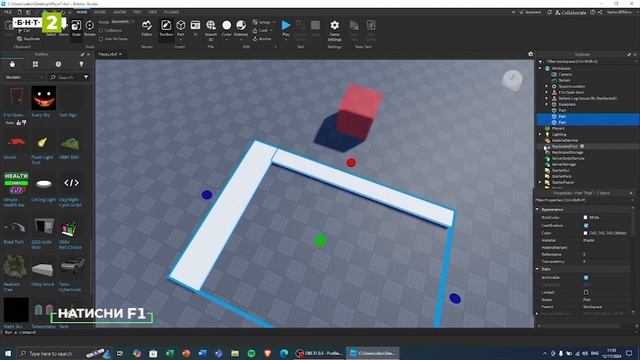
Task: Collapse the Data properties section
Action: 538,269
